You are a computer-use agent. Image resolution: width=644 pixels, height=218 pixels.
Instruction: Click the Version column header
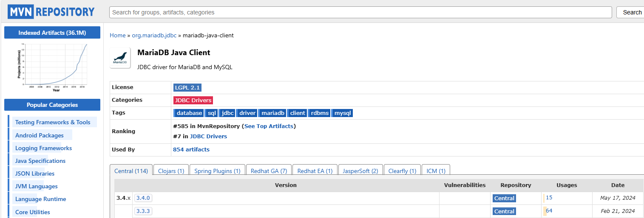286,185
